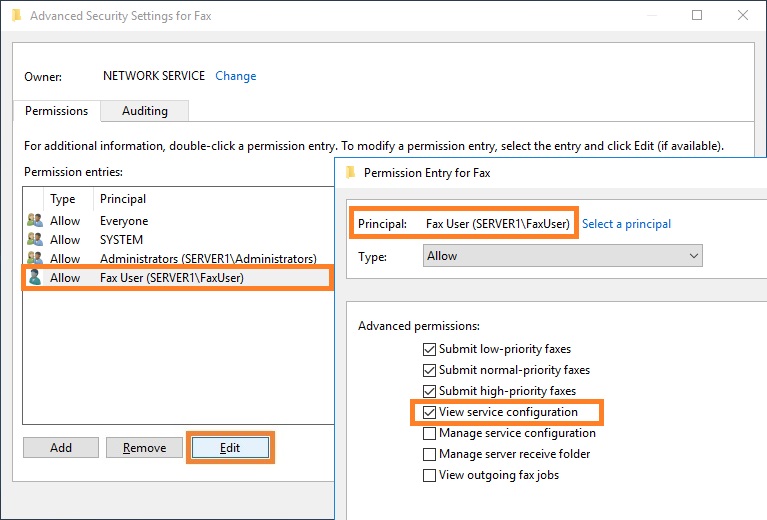Check Manage server receive folder

coord(429,454)
